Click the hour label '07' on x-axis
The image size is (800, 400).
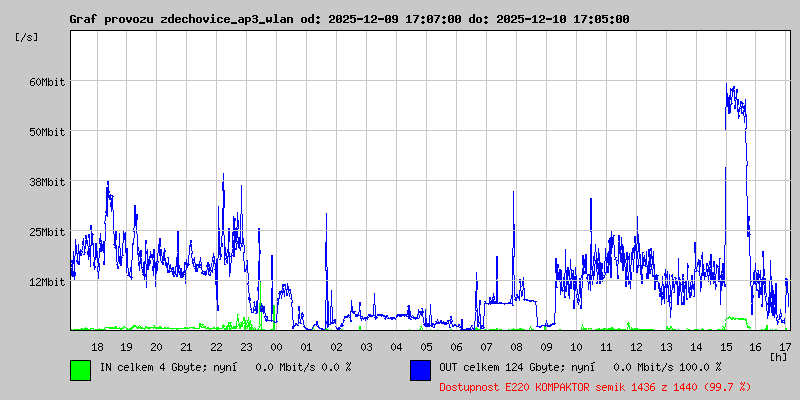tap(486, 347)
